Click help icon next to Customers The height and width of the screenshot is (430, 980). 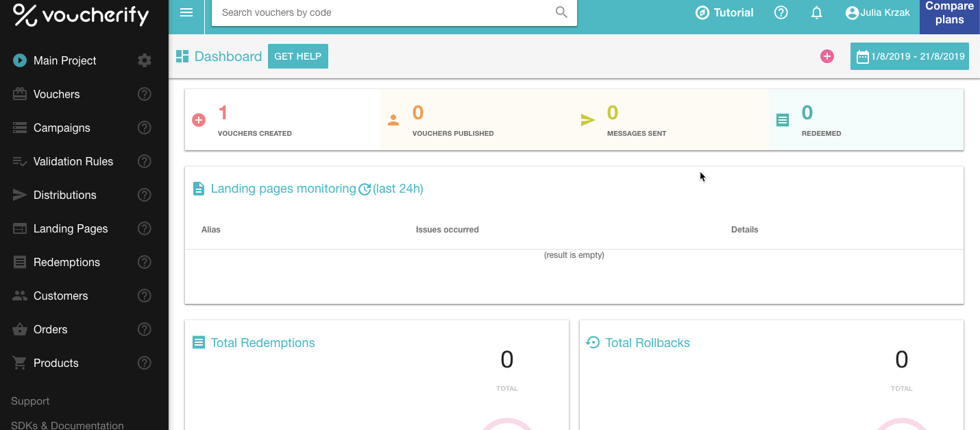click(144, 296)
